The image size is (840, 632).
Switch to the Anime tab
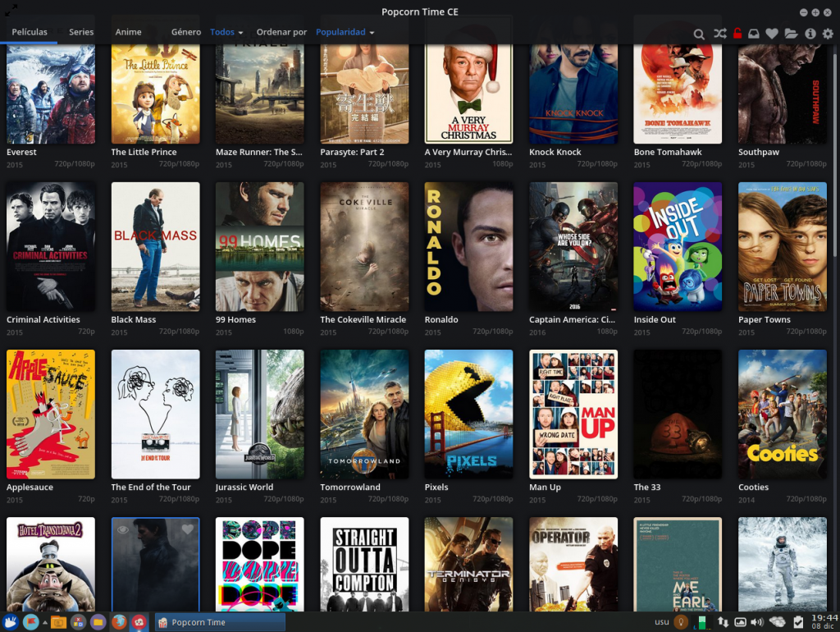click(128, 32)
